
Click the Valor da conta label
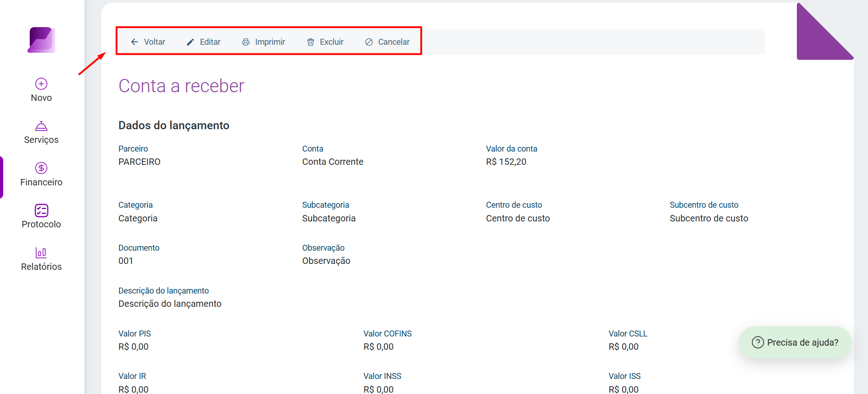(512, 149)
